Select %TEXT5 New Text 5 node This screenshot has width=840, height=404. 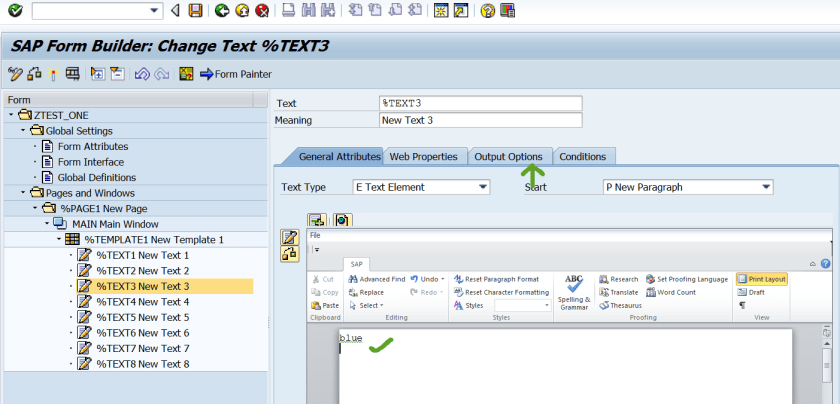tap(142, 317)
